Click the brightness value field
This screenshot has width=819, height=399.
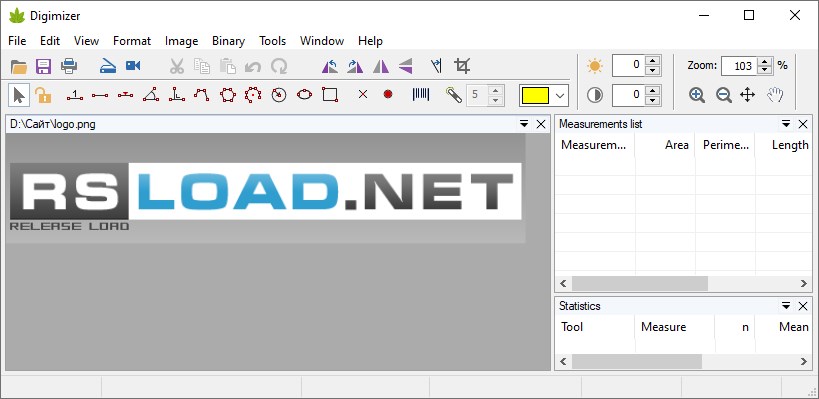628,65
